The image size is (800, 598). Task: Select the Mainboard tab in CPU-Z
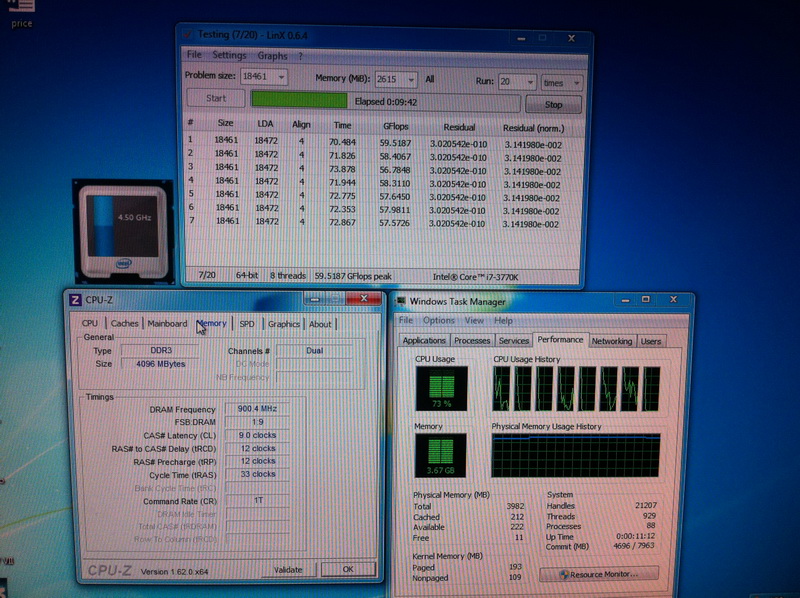[x=167, y=324]
